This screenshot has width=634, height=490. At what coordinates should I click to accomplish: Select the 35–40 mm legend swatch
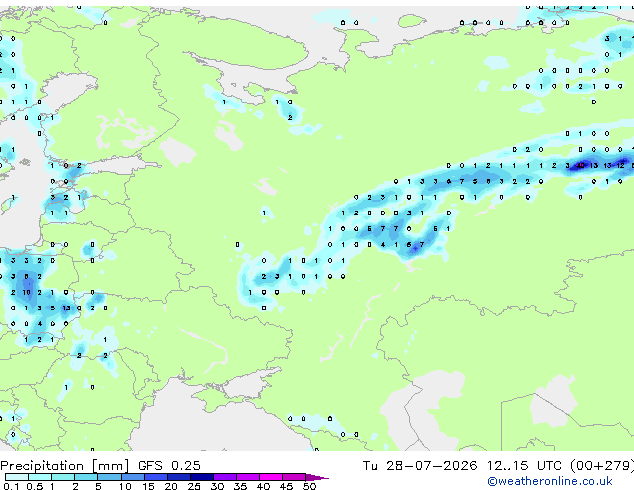(248, 477)
